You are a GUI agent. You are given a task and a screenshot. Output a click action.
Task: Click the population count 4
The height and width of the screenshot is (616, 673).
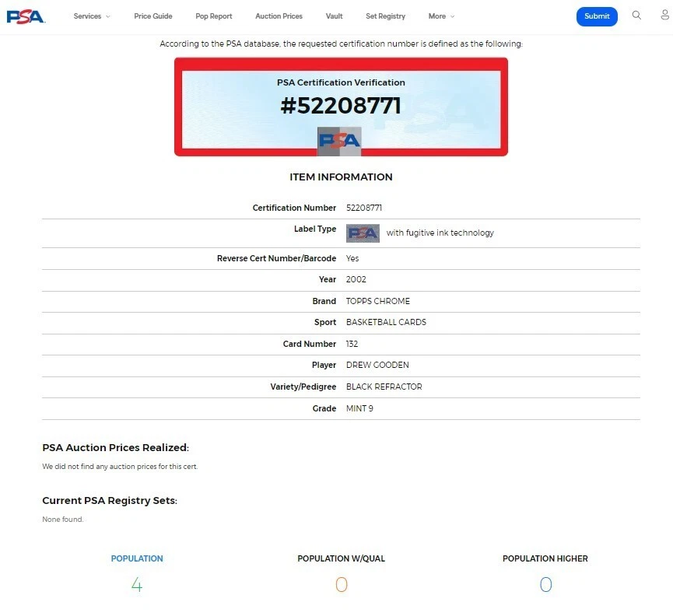click(137, 584)
